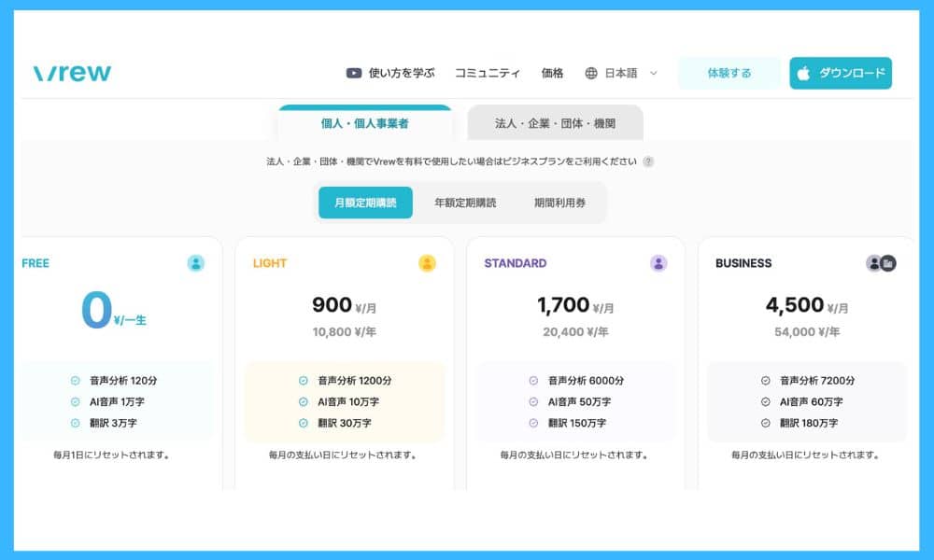Click the LIGHT plan yellow avatar icon
Image resolution: width=934 pixels, height=560 pixels.
tap(427, 263)
